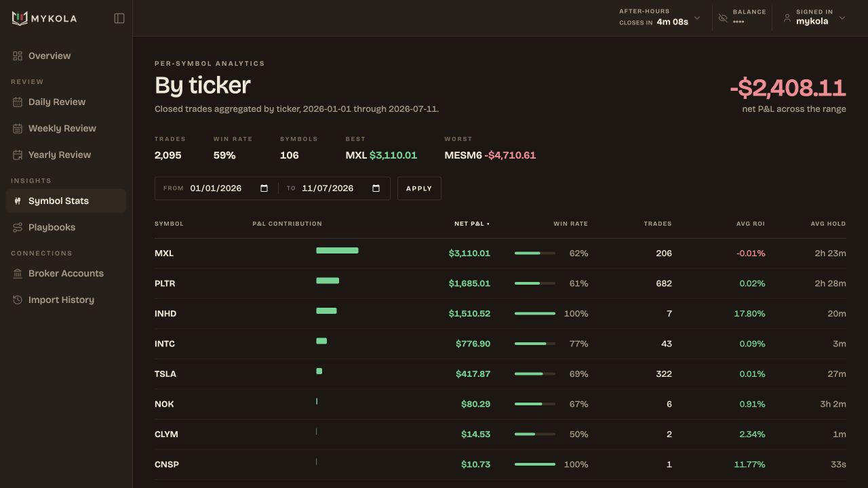Click PLTR P&L contribution bar

[328, 281]
